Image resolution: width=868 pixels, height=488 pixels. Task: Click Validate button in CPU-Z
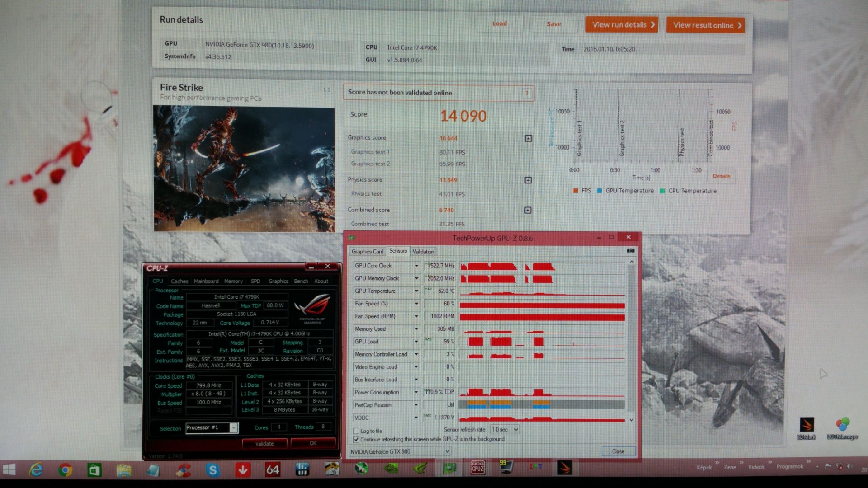[264, 444]
